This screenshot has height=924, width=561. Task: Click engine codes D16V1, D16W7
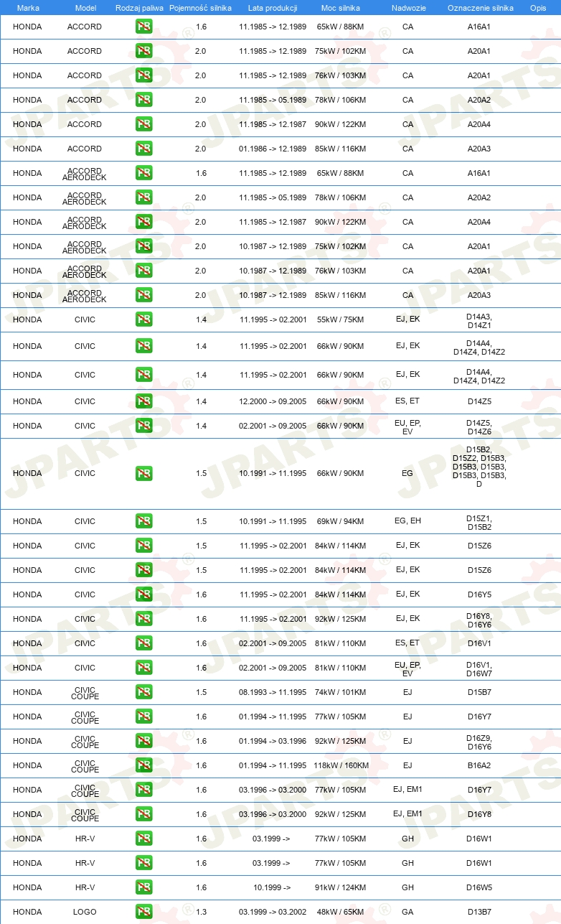click(x=479, y=668)
